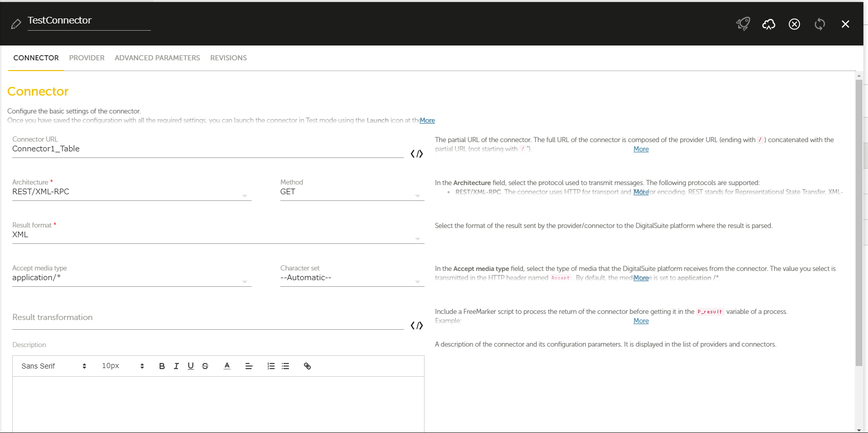Click the Connector URL input field
Screen dimensions: 868x433
pyautogui.click(x=207, y=149)
